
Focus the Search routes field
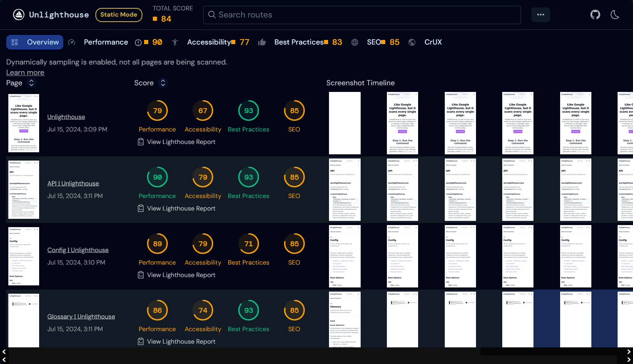[361, 15]
